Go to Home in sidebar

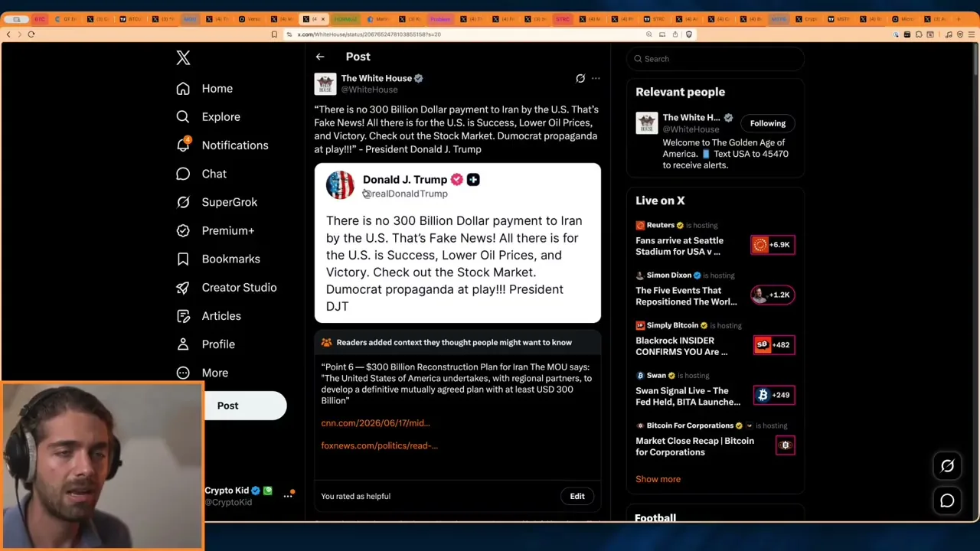click(204, 89)
